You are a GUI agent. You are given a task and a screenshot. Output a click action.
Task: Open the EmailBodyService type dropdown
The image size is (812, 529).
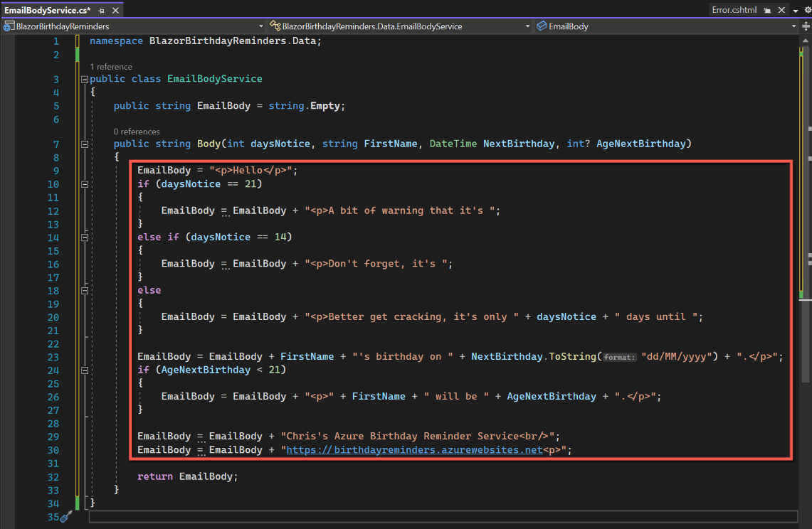[527, 26]
